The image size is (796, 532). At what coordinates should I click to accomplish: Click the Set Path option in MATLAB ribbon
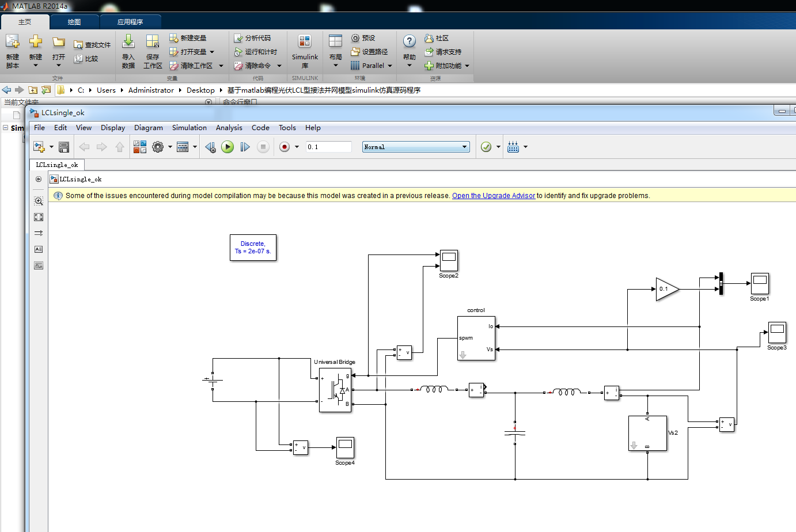(x=369, y=52)
